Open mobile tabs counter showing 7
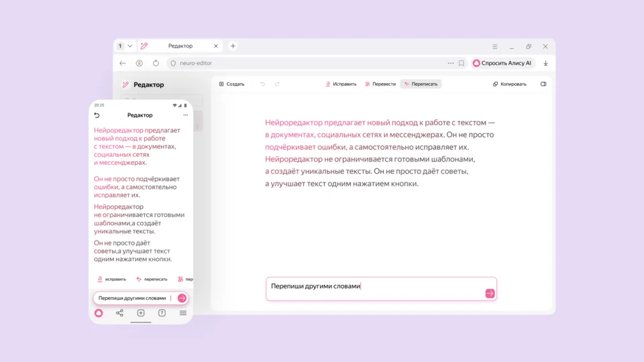This screenshot has height=362, width=644. [162, 313]
